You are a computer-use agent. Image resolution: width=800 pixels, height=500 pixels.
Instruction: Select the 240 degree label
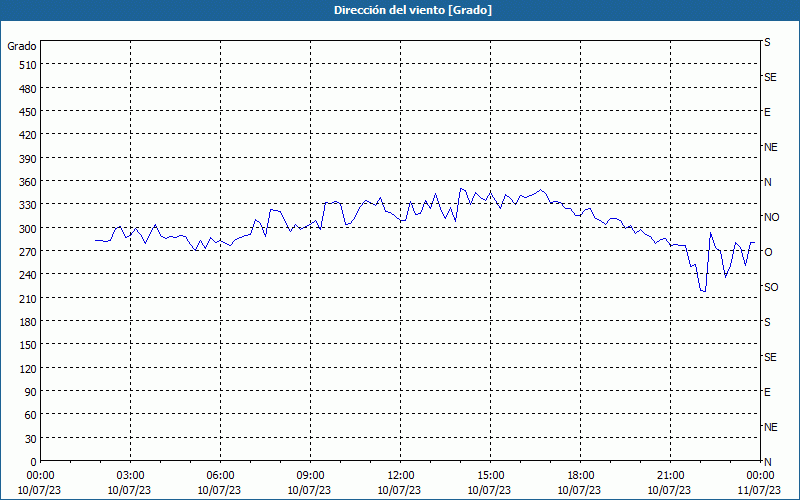click(x=28, y=276)
